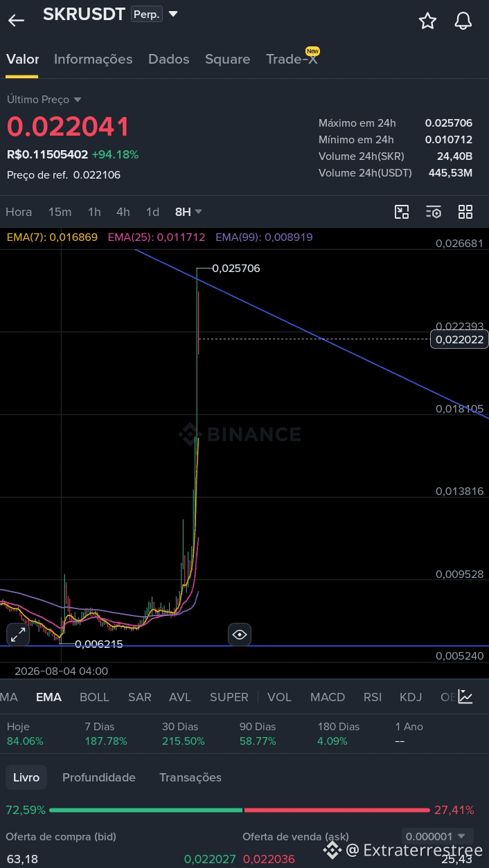Screen dimensions: 489x868
Task: Tap the 0,006215 low price marker
Action: (98, 644)
